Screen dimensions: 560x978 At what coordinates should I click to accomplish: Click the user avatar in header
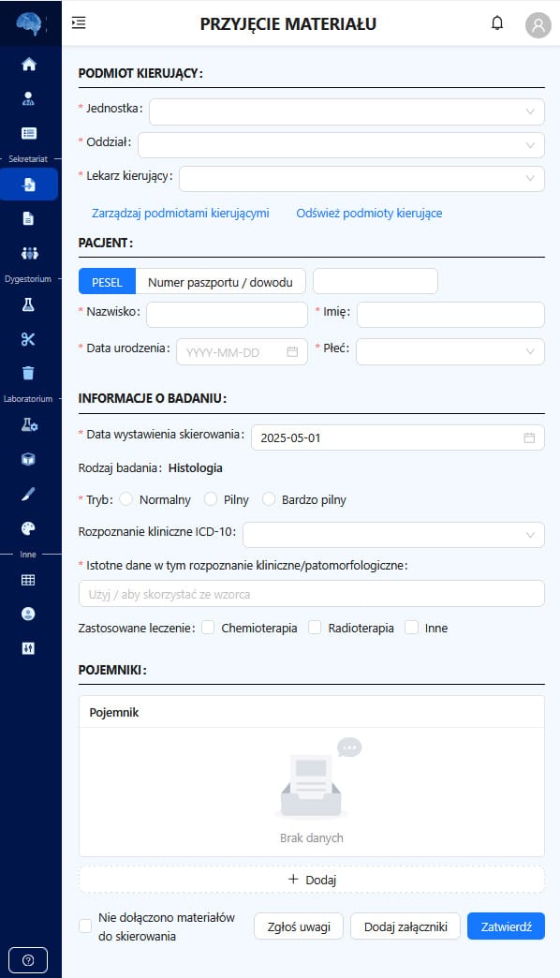pos(538,25)
